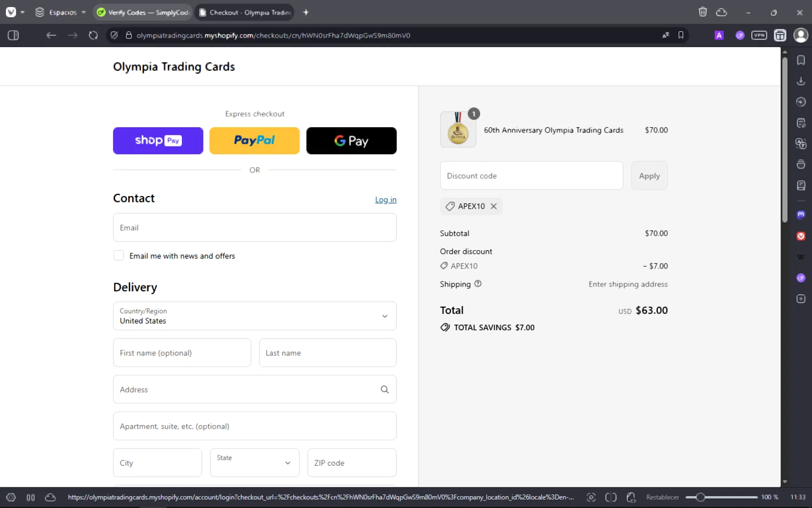Viewport: 812px width, 508px height.
Task: Select the Checkout - Olympia Trading tab
Action: pos(245,12)
